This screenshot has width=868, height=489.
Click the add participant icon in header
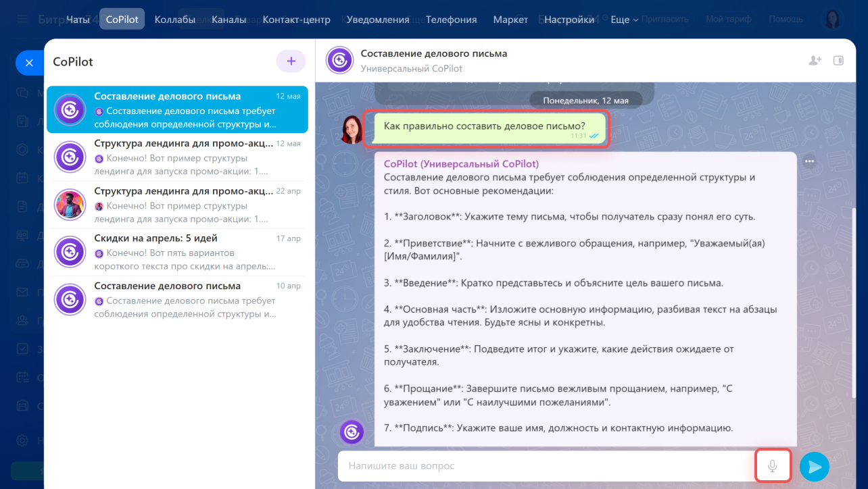[x=815, y=60]
